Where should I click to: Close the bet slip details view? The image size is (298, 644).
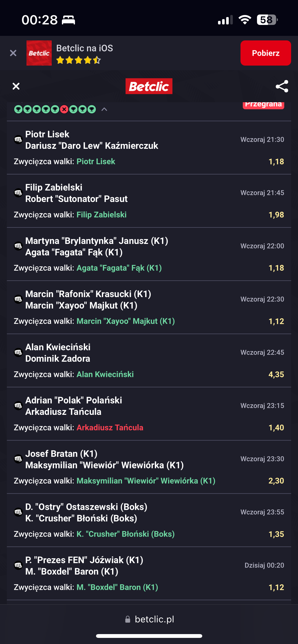pos(16,86)
